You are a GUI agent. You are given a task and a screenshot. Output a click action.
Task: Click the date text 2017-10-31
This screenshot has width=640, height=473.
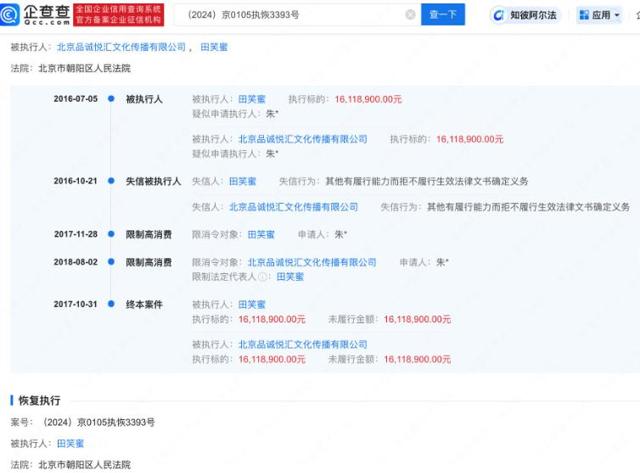[76, 304]
